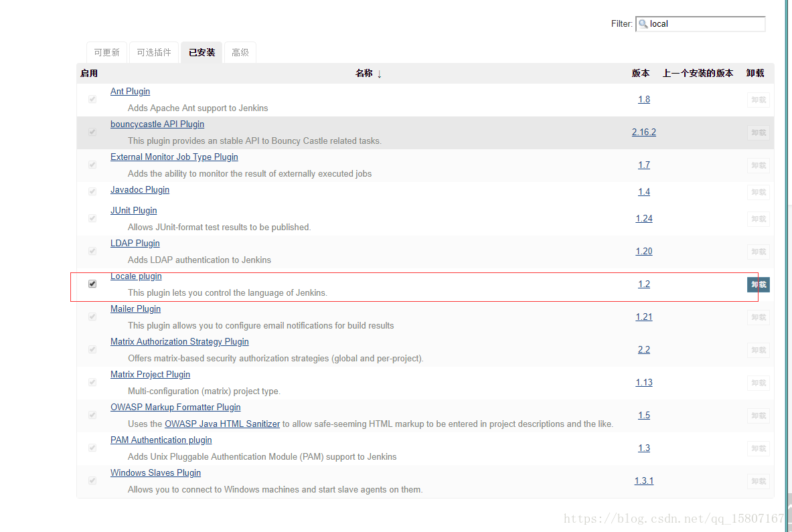This screenshot has height=532, width=792.
Task: Click version 1.2 of Locale plugin
Action: click(x=644, y=284)
